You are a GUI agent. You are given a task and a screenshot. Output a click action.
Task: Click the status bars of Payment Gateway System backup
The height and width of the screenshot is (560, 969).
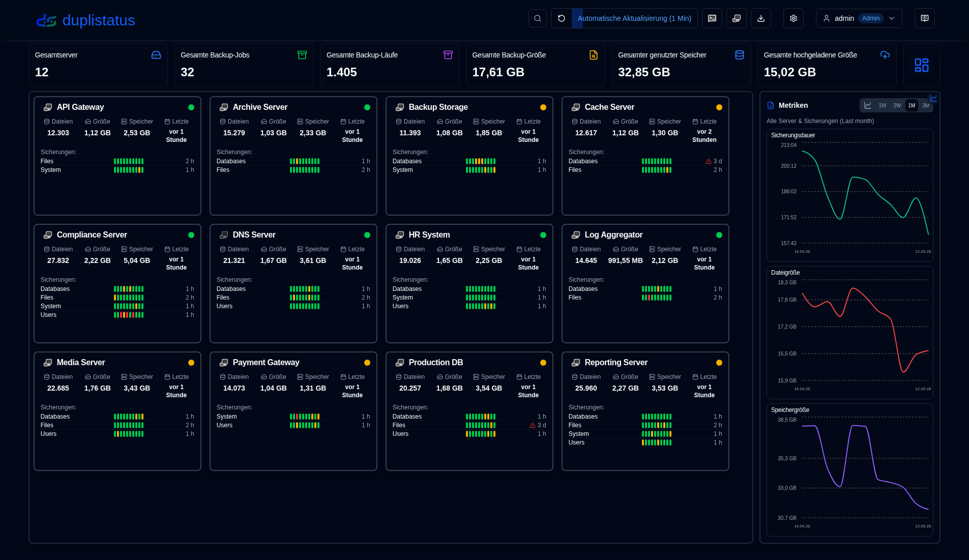click(x=305, y=417)
